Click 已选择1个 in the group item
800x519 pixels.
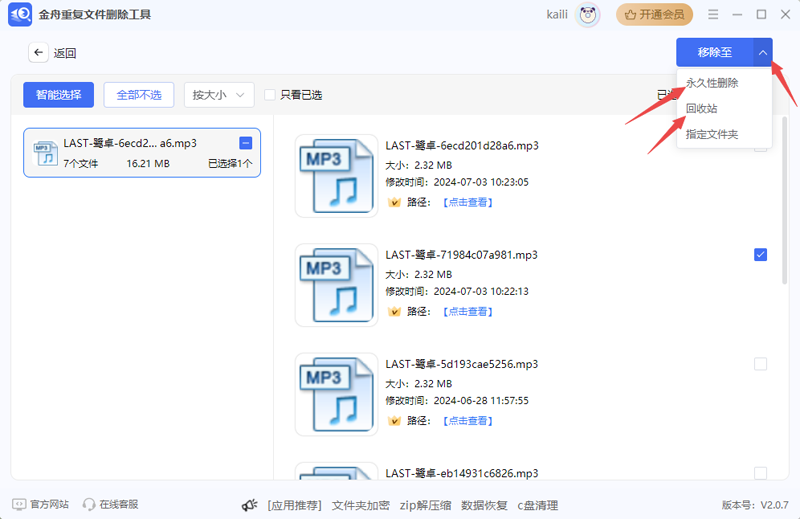coord(230,163)
